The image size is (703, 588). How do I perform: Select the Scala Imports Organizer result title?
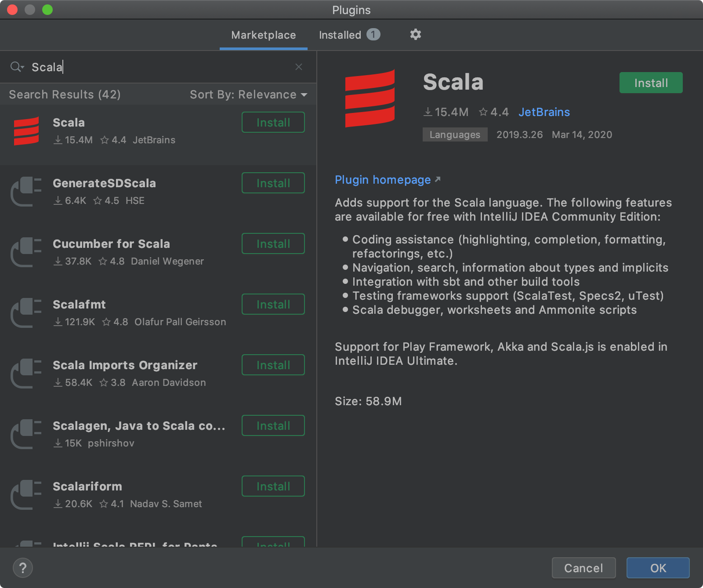pyautogui.click(x=125, y=365)
